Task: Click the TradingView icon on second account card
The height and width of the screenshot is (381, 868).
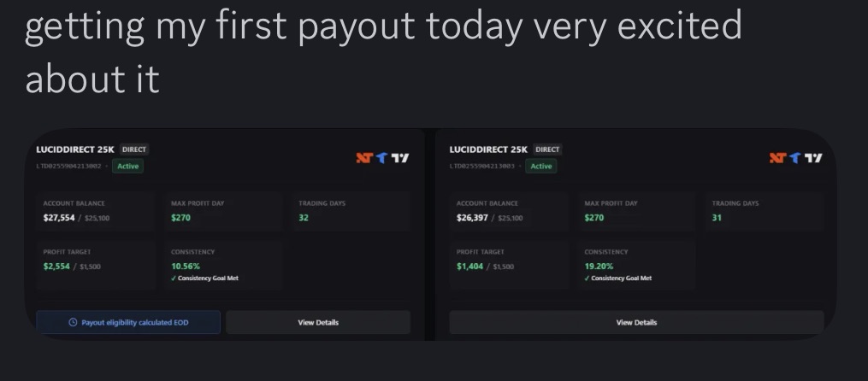Action: 813,158
